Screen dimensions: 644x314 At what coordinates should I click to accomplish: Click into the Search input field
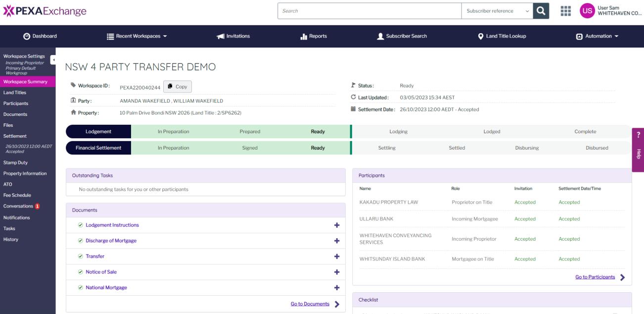[x=369, y=11]
